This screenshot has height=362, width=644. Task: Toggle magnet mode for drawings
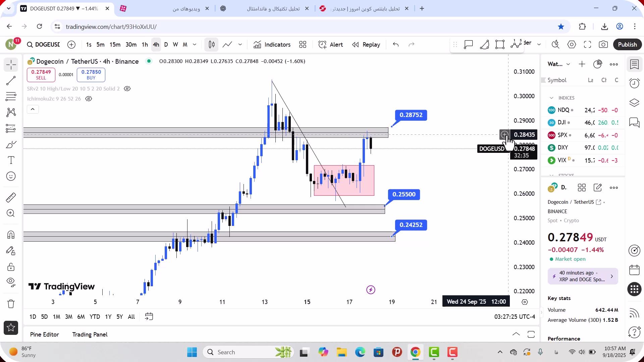11,235
